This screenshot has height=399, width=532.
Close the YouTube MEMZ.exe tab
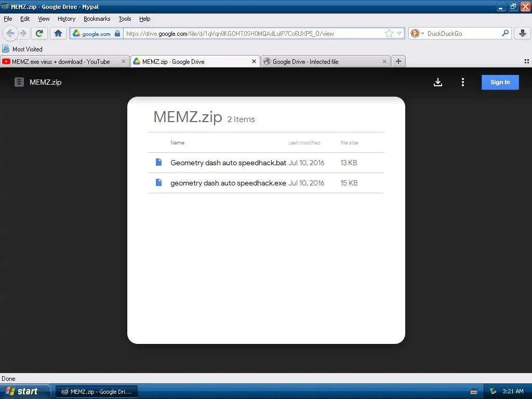click(x=124, y=61)
